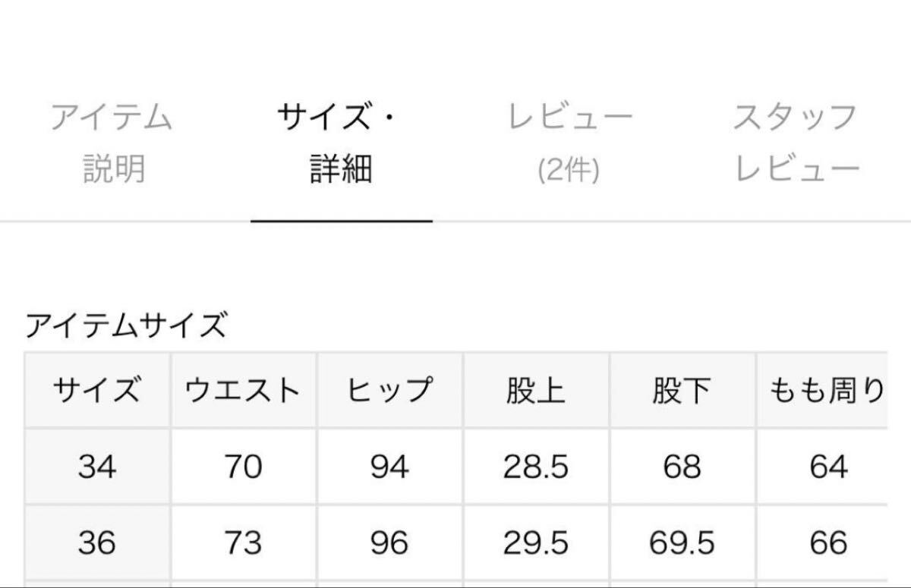Switch to the レビュー (2件) tab

coord(569,143)
